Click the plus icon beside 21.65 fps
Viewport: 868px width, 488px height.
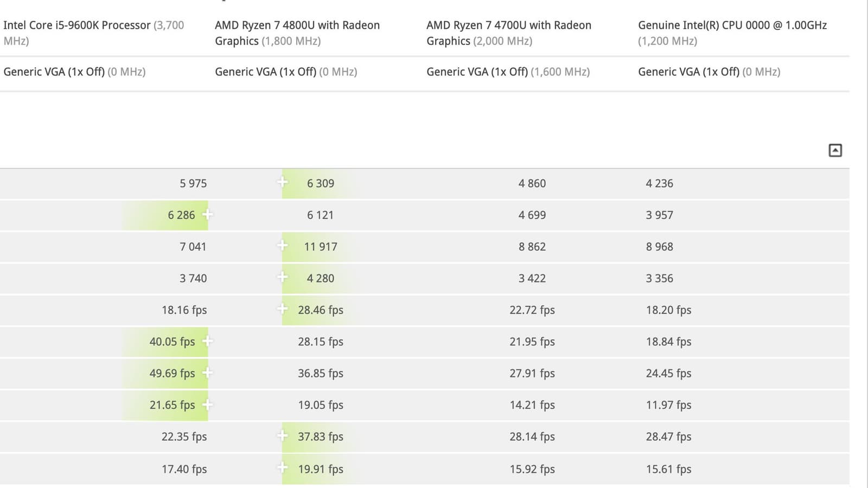pos(207,404)
